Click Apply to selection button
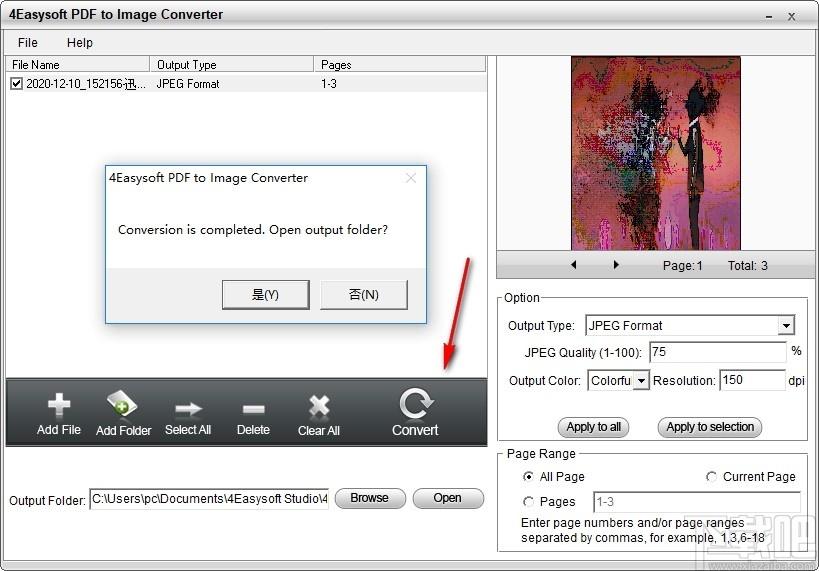Screen dimensions: 819x571 710,427
